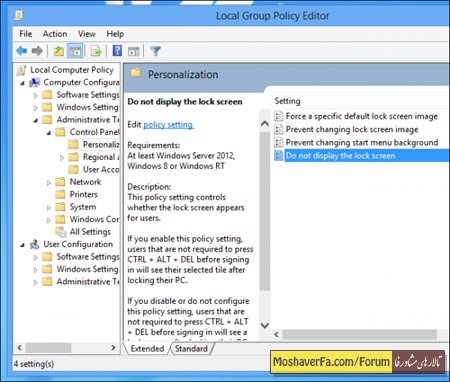The image size is (450, 382).
Task: Open the Help menu
Action: coord(115,34)
